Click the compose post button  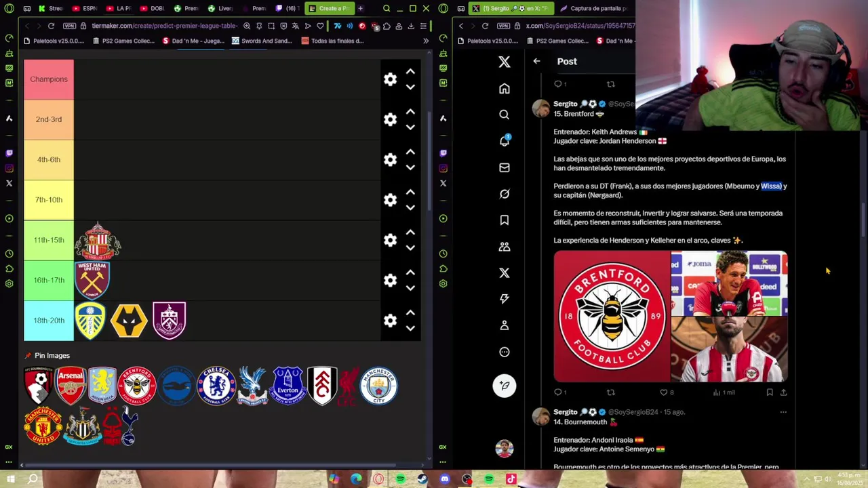click(504, 385)
